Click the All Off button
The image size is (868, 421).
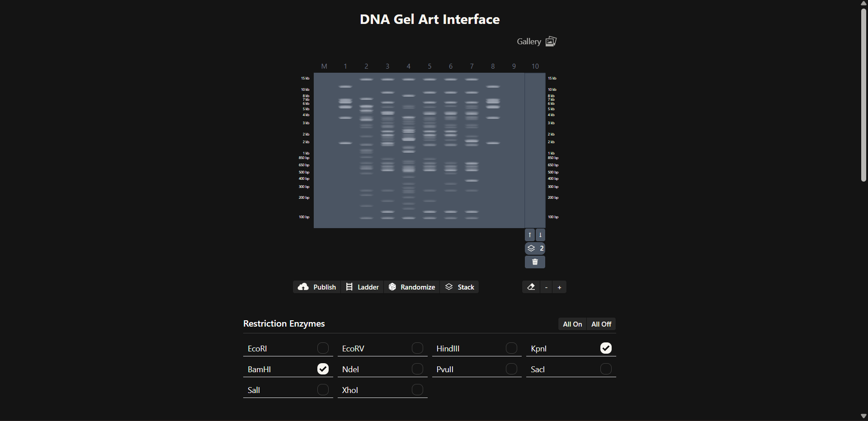pos(601,324)
